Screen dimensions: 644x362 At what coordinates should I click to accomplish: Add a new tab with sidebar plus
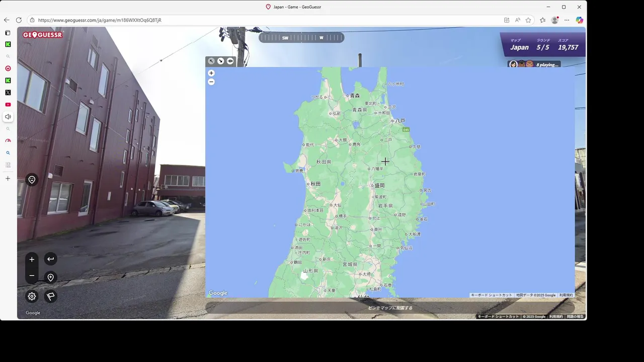click(8, 178)
